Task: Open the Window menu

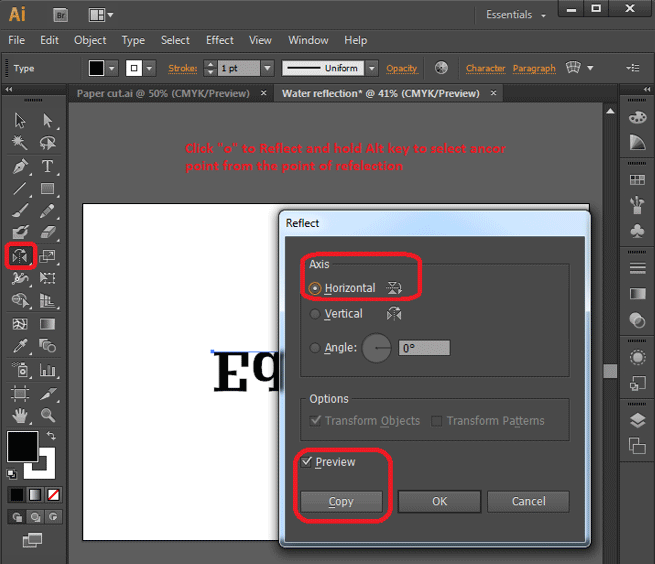Action: click(308, 40)
